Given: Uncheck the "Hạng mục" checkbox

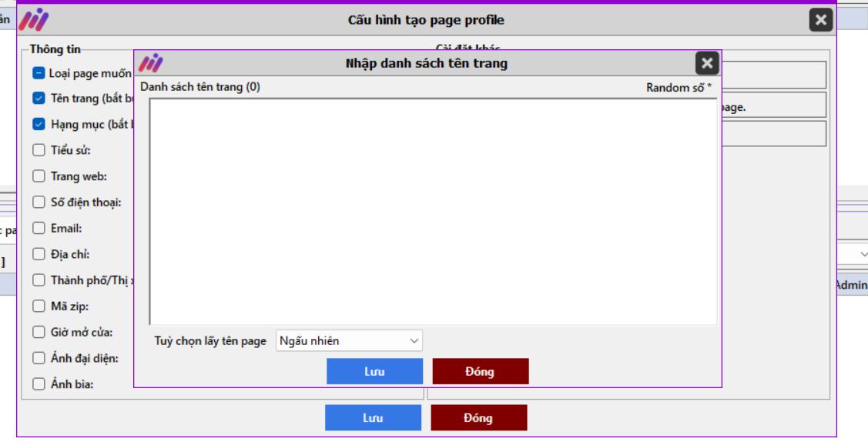Looking at the screenshot, I should 39,124.
